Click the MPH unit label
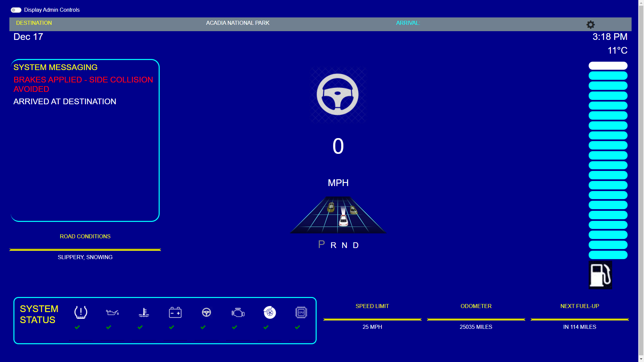 click(338, 183)
